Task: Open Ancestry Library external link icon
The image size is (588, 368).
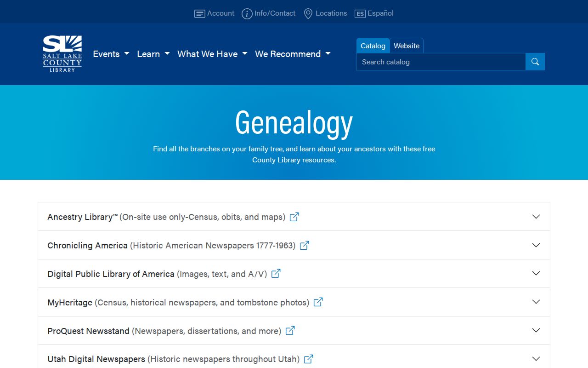Action: coord(294,217)
